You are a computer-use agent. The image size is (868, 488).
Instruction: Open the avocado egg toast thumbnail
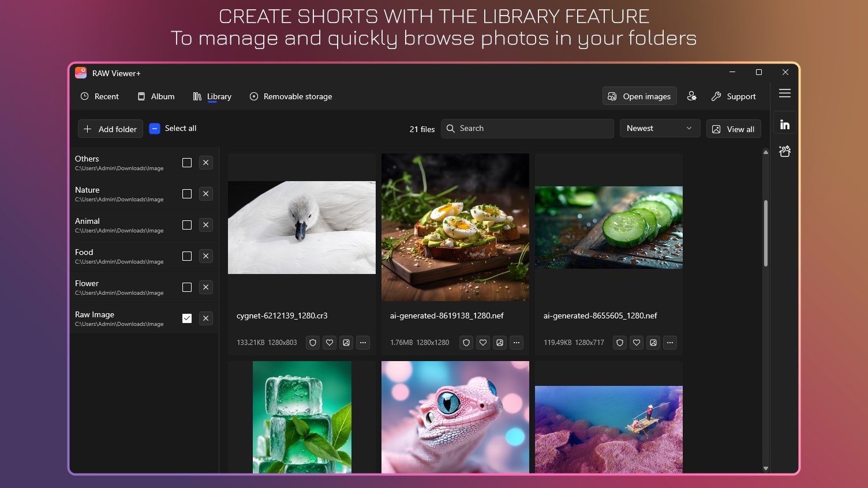[455, 227]
